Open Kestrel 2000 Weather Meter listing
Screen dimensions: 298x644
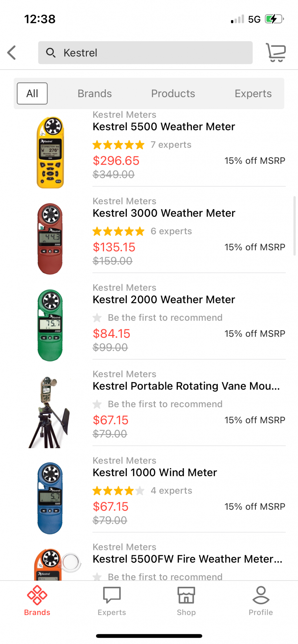[x=164, y=300]
